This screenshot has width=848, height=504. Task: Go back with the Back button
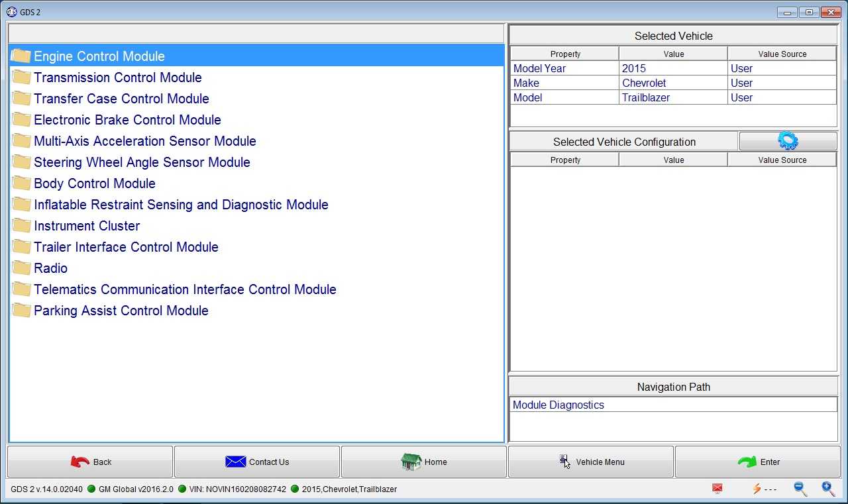click(90, 462)
